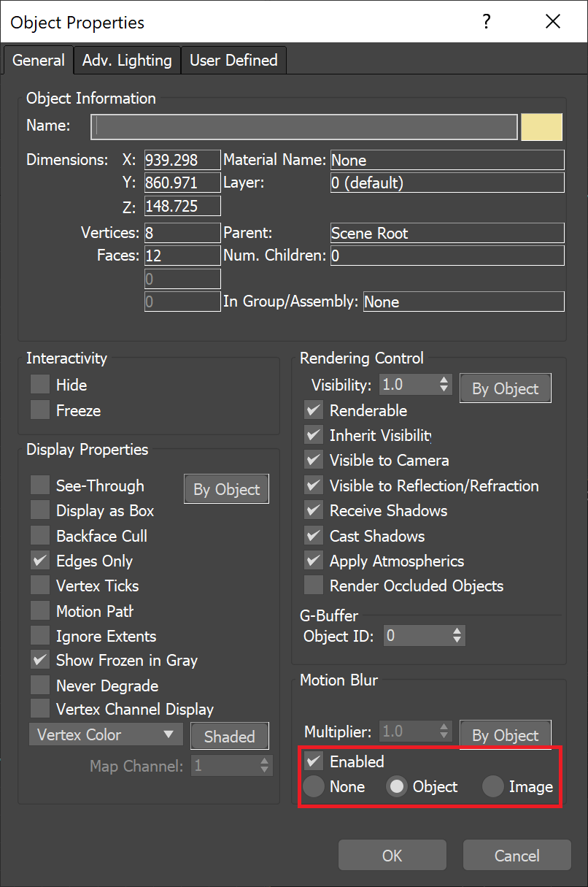Viewport: 588px width, 887px height.
Task: Expand the Vertex Color dropdown
Action: tap(105, 734)
